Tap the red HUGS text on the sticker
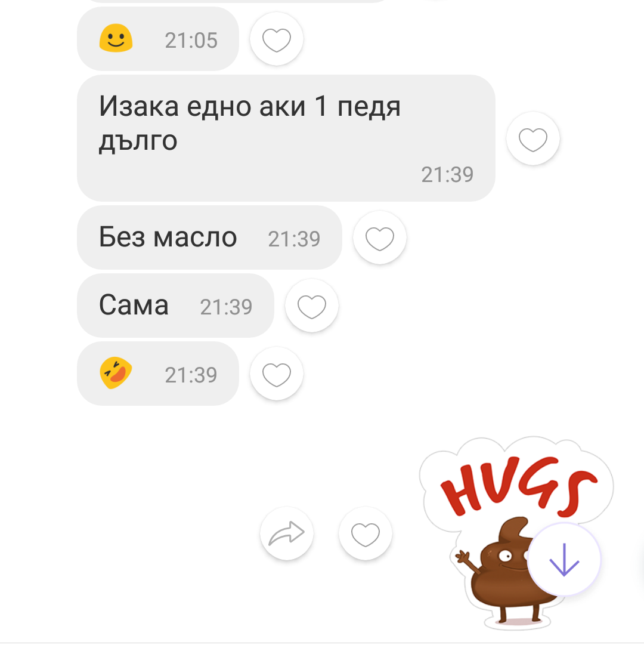 519,486
